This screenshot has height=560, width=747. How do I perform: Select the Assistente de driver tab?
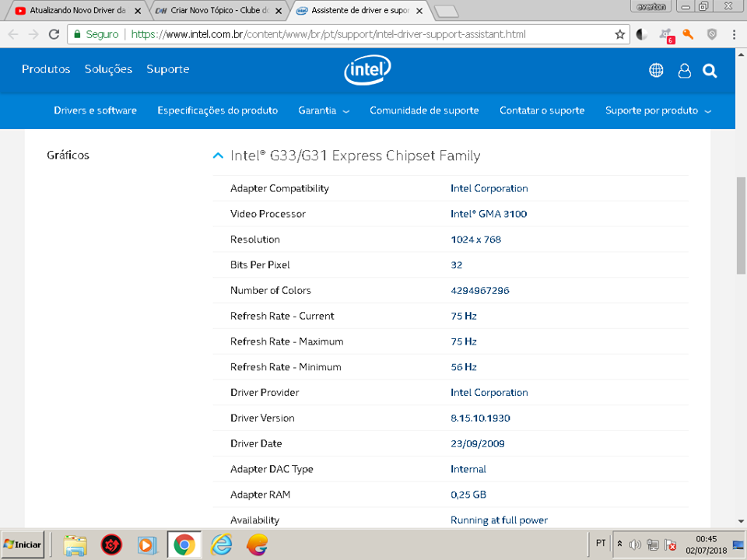tap(359, 10)
